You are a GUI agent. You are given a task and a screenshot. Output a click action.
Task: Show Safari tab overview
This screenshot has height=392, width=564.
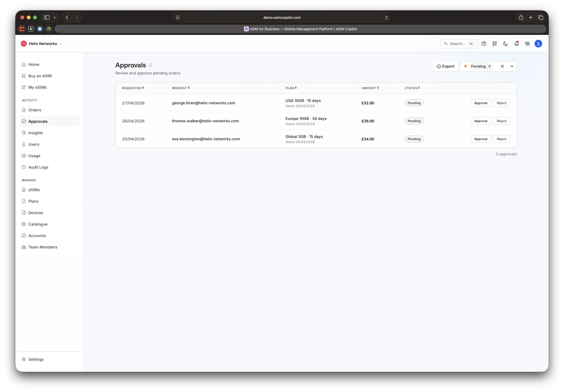(540, 17)
